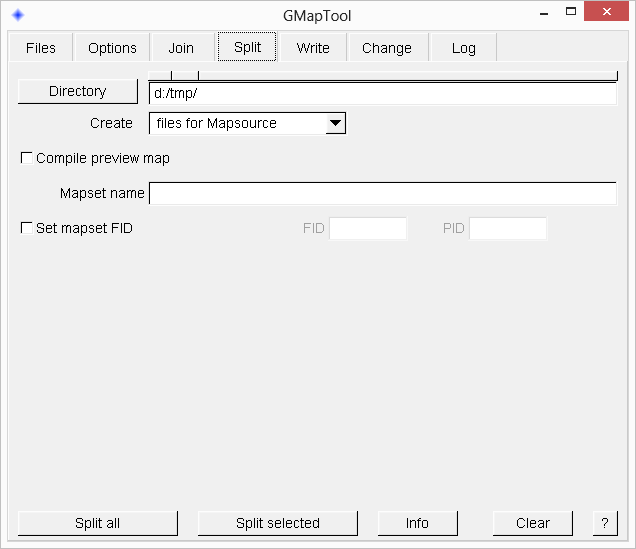Image resolution: width=636 pixels, height=549 pixels.
Task: Show the Log tab
Action: click(464, 48)
